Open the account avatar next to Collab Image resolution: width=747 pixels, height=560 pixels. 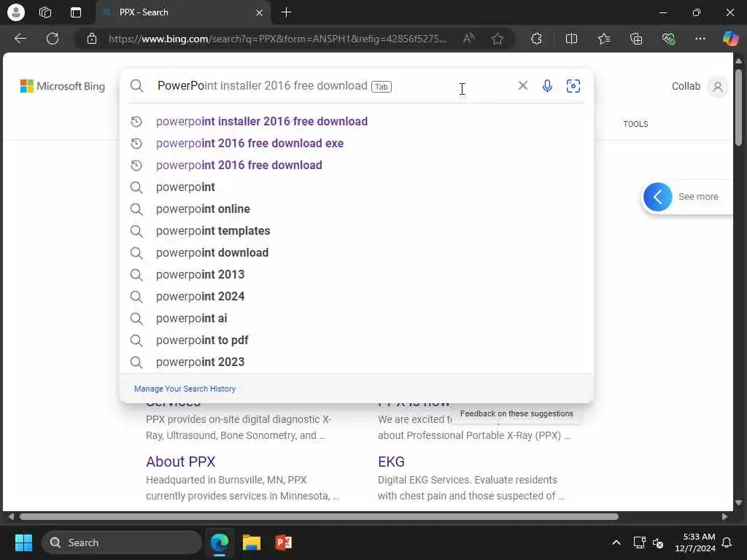point(718,87)
